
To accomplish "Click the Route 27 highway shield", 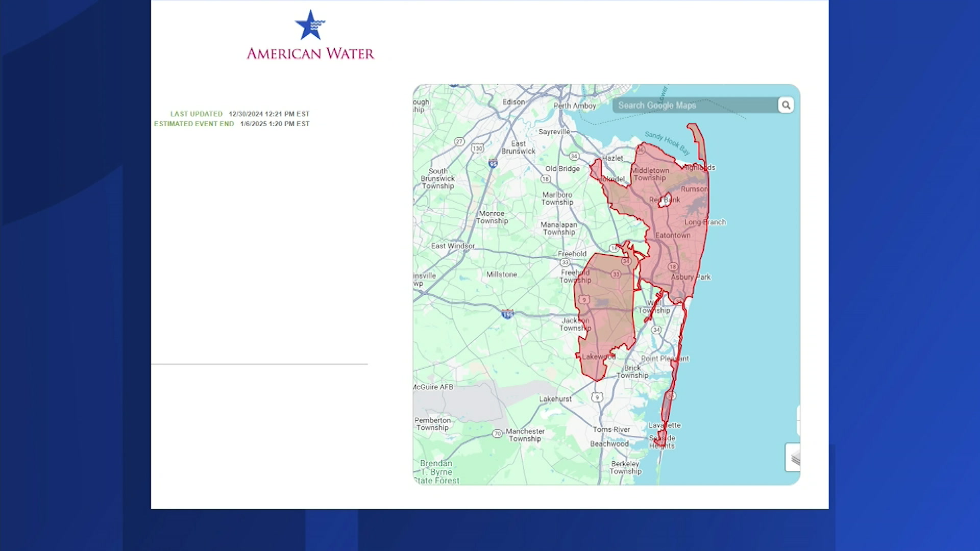I will (x=459, y=142).
